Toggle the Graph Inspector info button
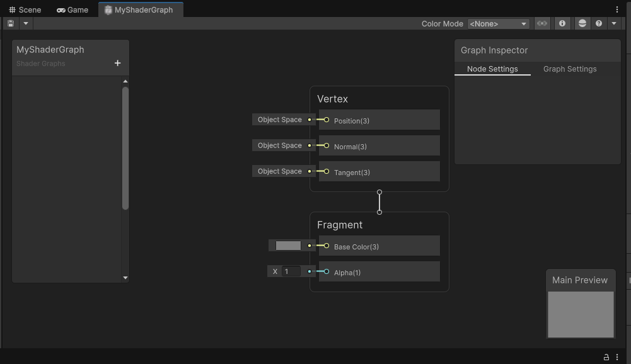Image resolution: width=631 pixels, height=364 pixels. coord(562,23)
